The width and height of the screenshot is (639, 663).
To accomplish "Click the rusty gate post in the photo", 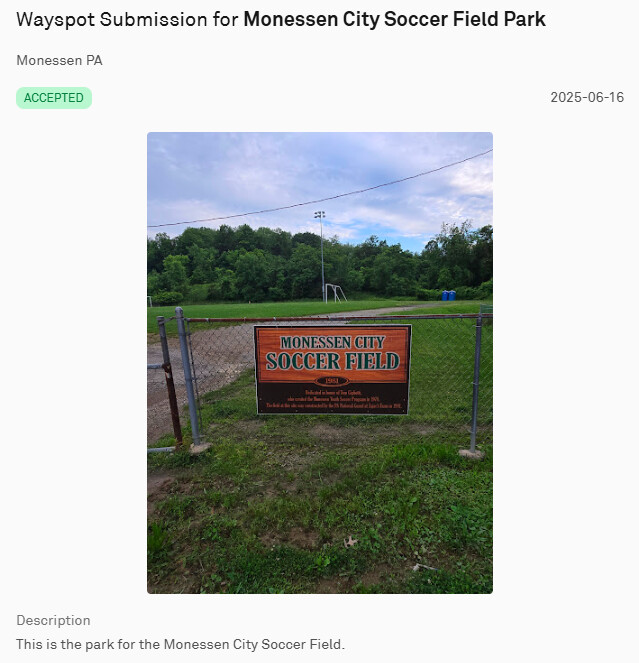I will 170,381.
